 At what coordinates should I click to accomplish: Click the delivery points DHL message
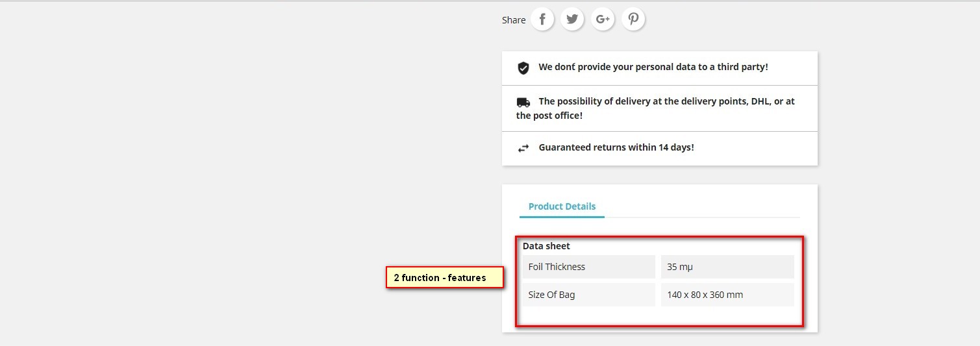(655, 108)
